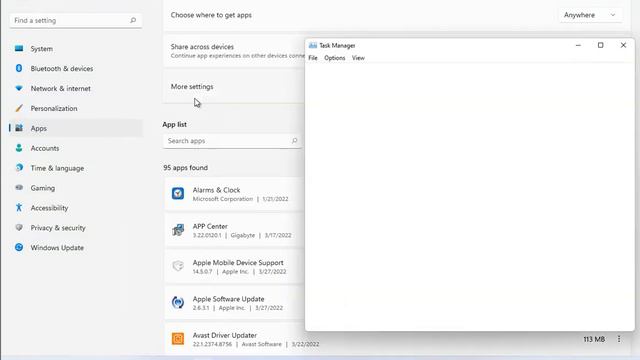640x360 pixels.
Task: Open Accounts settings page
Action: pos(45,148)
